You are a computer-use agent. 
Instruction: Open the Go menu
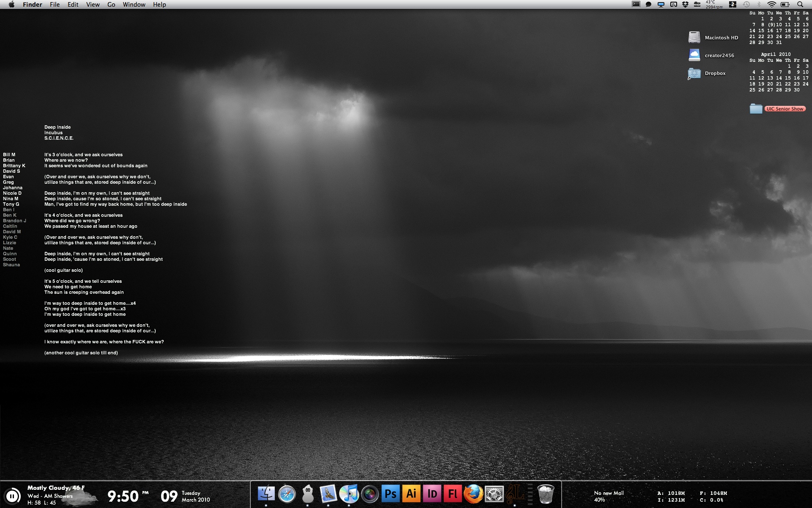[111, 4]
